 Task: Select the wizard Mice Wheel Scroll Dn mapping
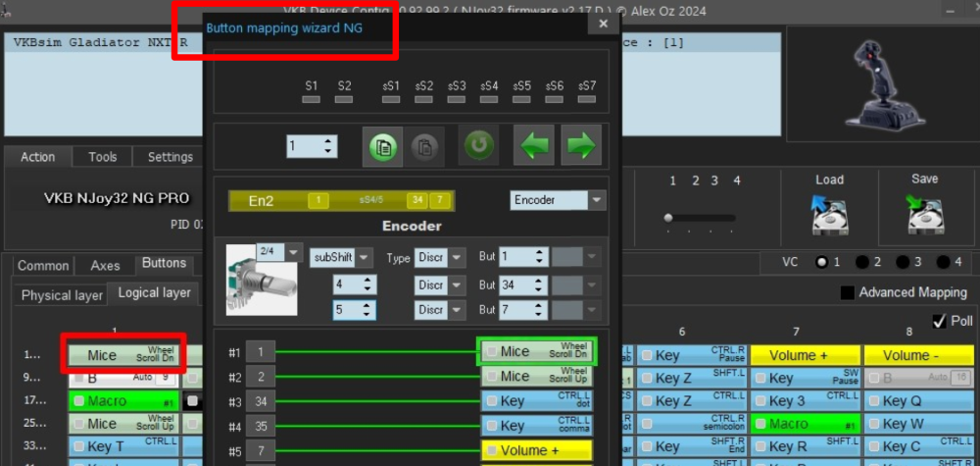pos(536,352)
